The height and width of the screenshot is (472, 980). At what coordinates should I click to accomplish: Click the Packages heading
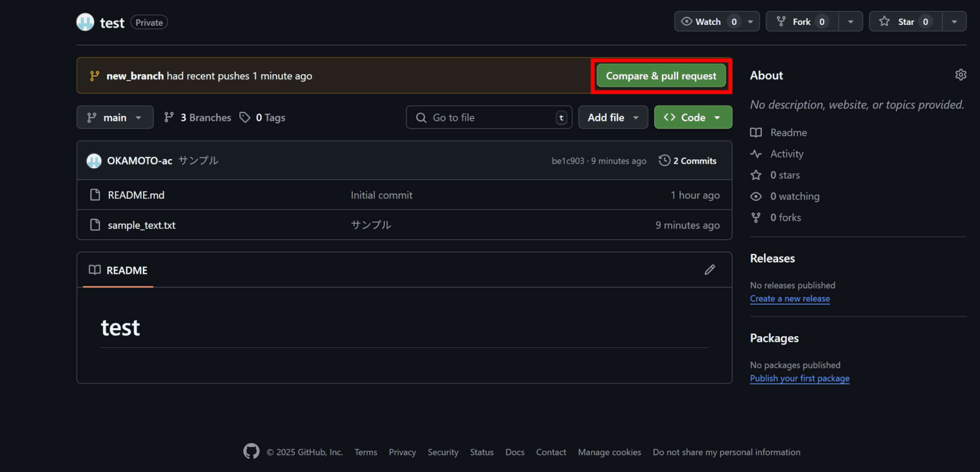coord(774,338)
